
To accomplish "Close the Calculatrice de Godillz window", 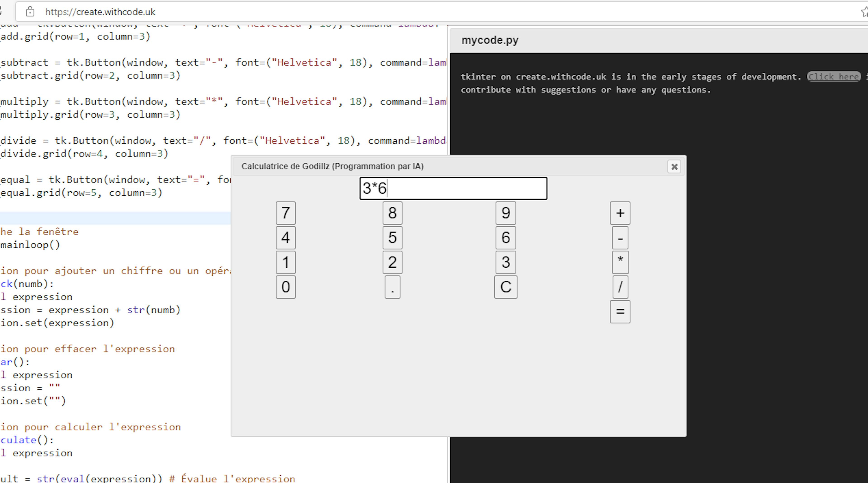I will 674,167.
